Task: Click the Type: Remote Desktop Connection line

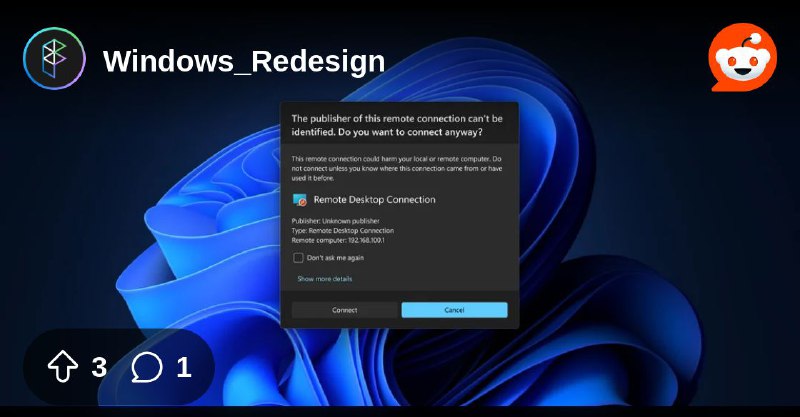Action: 342,231
